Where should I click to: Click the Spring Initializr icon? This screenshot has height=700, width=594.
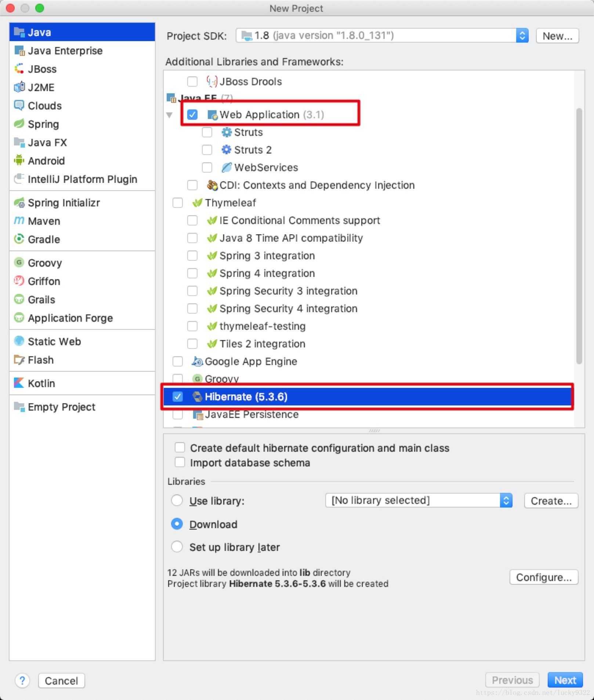[x=19, y=203]
